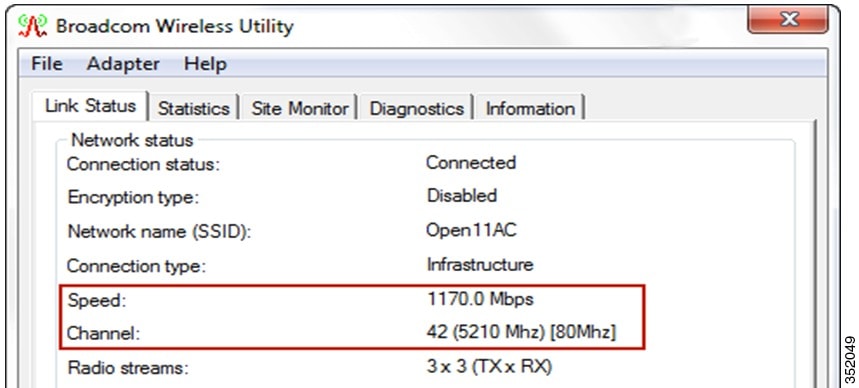This screenshot has width=859, height=388.
Task: Click the Network status group label
Action: [132, 140]
